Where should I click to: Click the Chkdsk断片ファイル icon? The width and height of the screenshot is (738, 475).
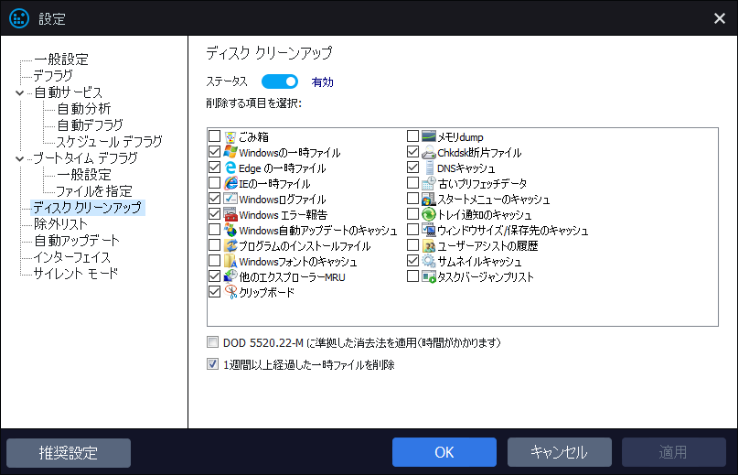coord(429,152)
